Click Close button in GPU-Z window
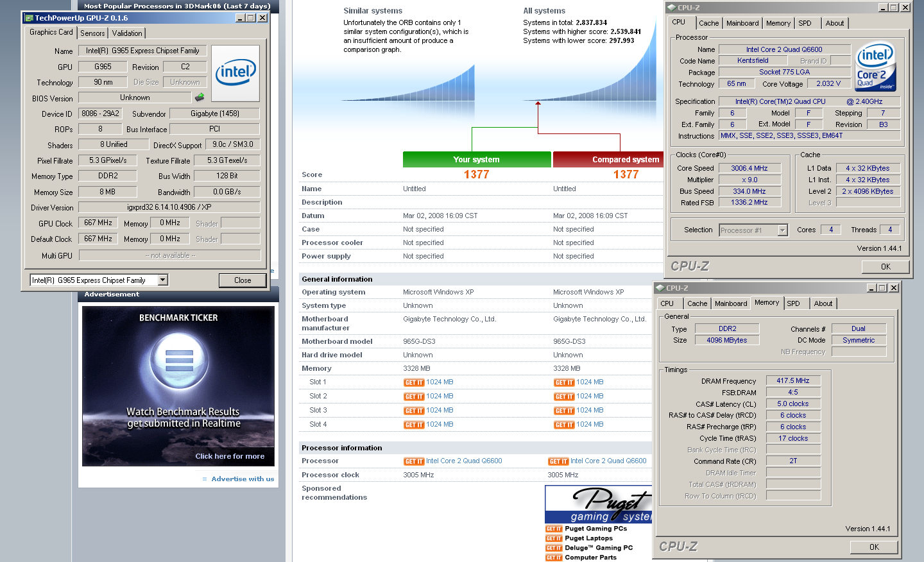Image resolution: width=924 pixels, height=562 pixels. (x=243, y=280)
